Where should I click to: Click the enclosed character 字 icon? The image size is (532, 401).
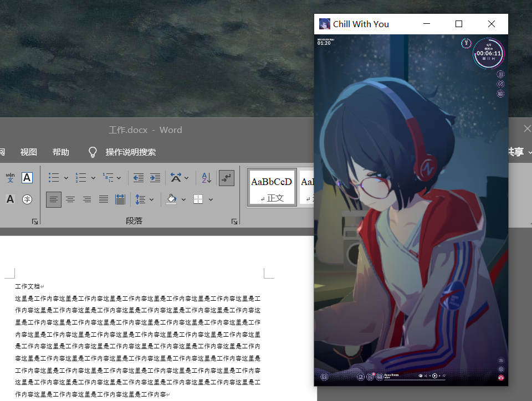pos(27,199)
